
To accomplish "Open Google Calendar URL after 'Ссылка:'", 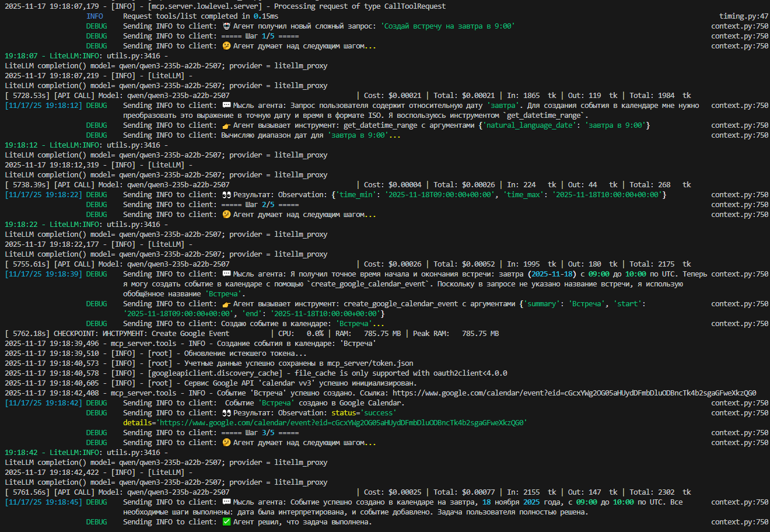I will [x=574, y=393].
